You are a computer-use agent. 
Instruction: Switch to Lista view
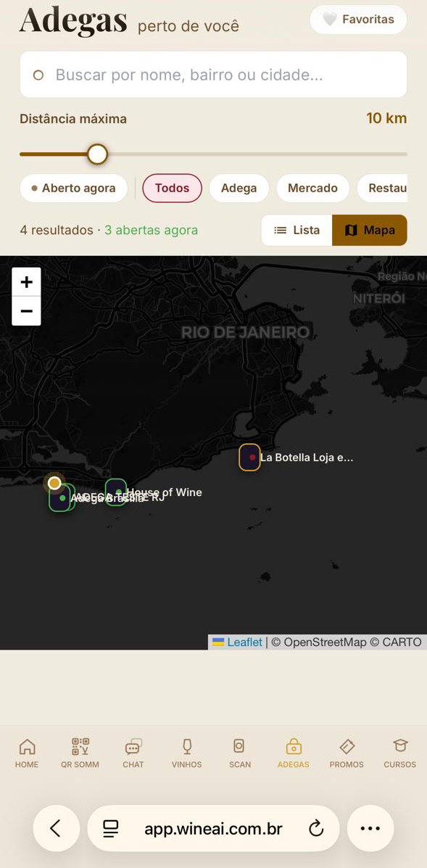point(297,231)
